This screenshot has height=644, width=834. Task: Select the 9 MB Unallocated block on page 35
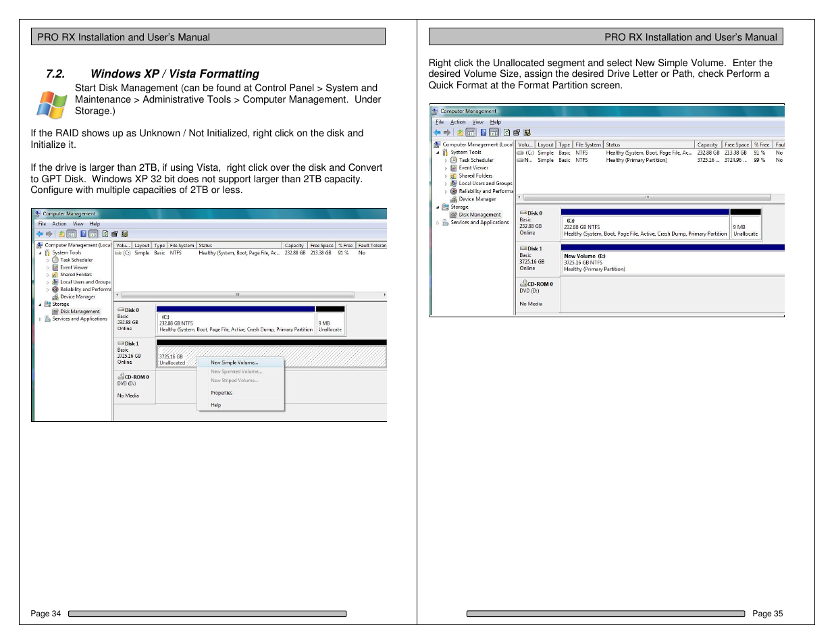(x=746, y=227)
